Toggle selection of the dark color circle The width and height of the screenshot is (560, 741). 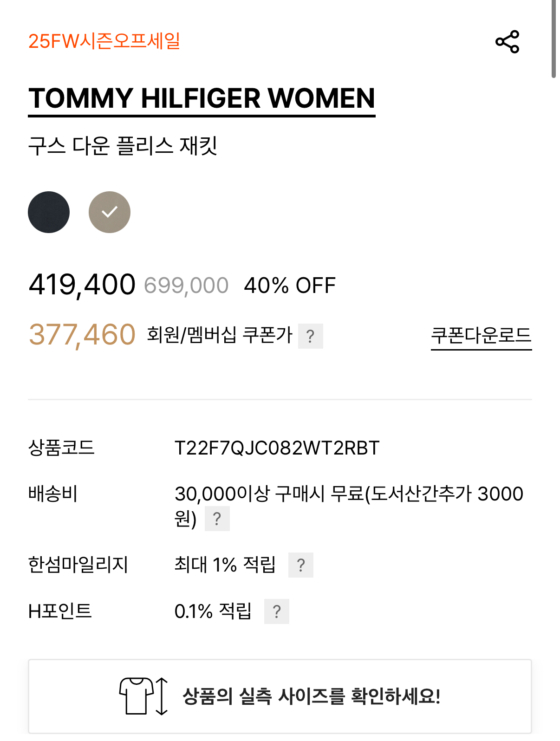coord(49,212)
